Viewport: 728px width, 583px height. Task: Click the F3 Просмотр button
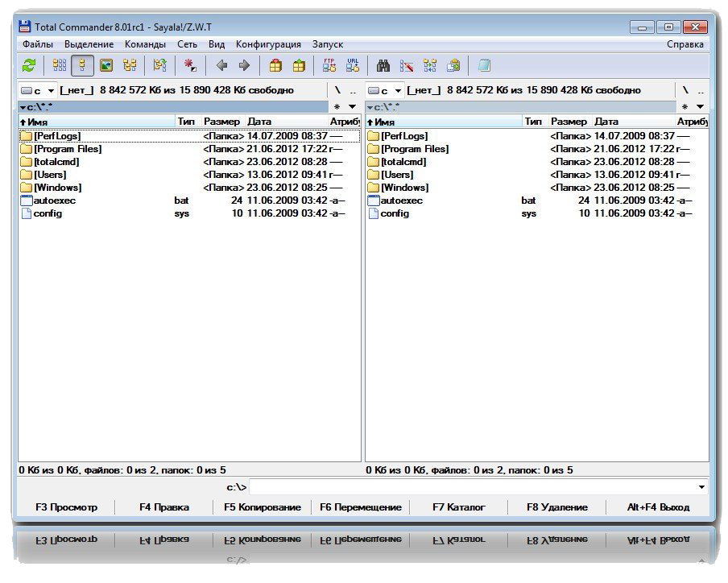pos(66,507)
